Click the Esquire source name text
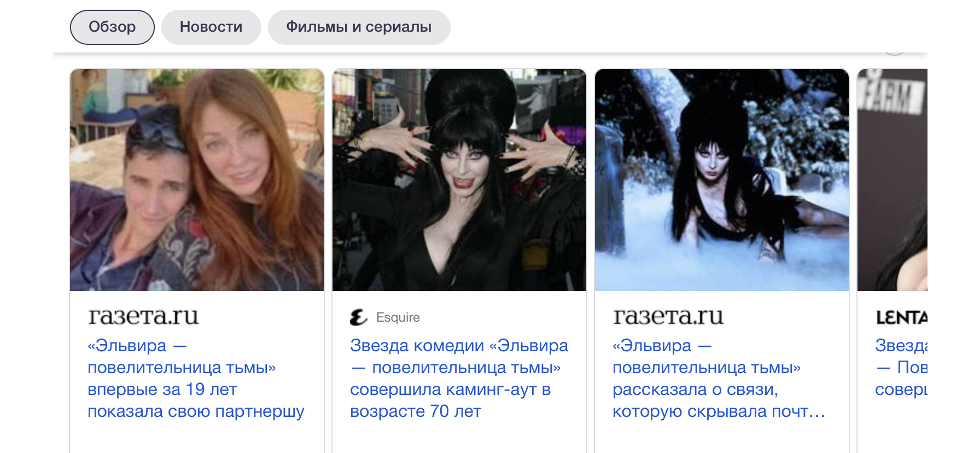This screenshot has height=453, width=980. [x=398, y=317]
